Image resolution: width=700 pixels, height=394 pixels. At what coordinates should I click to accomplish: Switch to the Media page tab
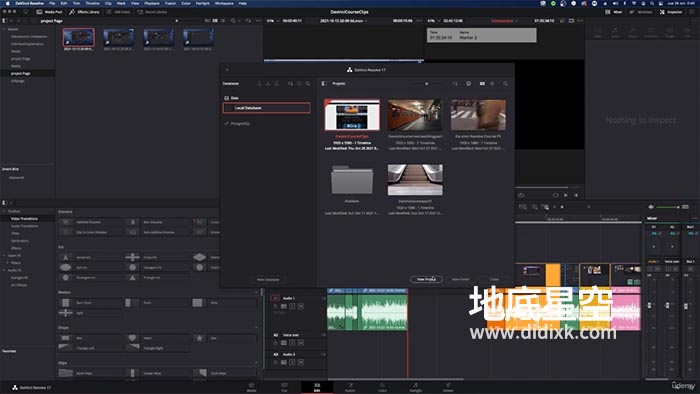[x=251, y=387]
